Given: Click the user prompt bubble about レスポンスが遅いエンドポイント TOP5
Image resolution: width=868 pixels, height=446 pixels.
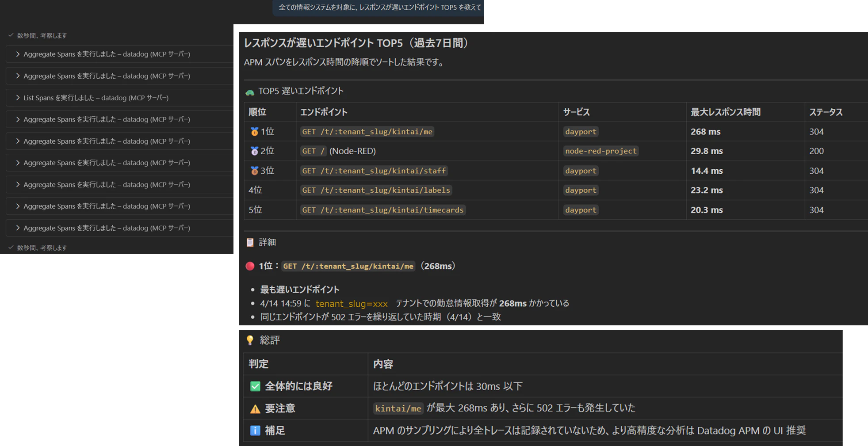Looking at the screenshot, I should 379,8.
